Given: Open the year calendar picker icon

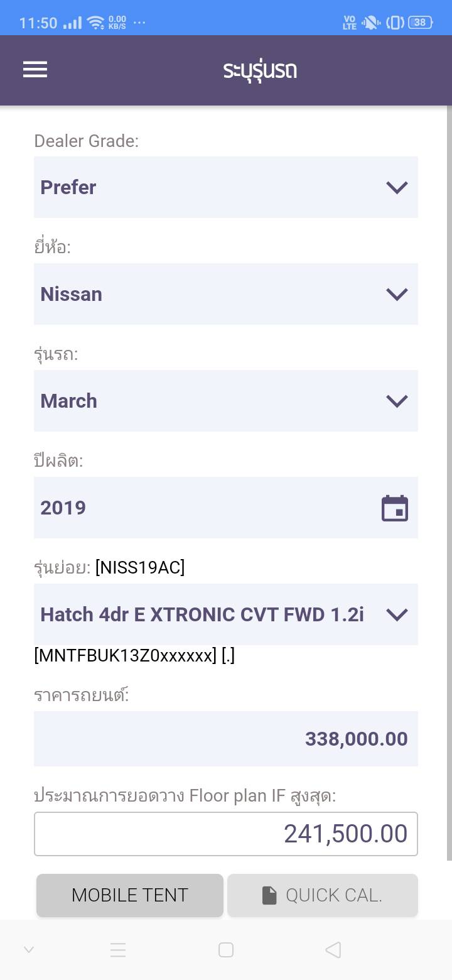Looking at the screenshot, I should pos(395,508).
